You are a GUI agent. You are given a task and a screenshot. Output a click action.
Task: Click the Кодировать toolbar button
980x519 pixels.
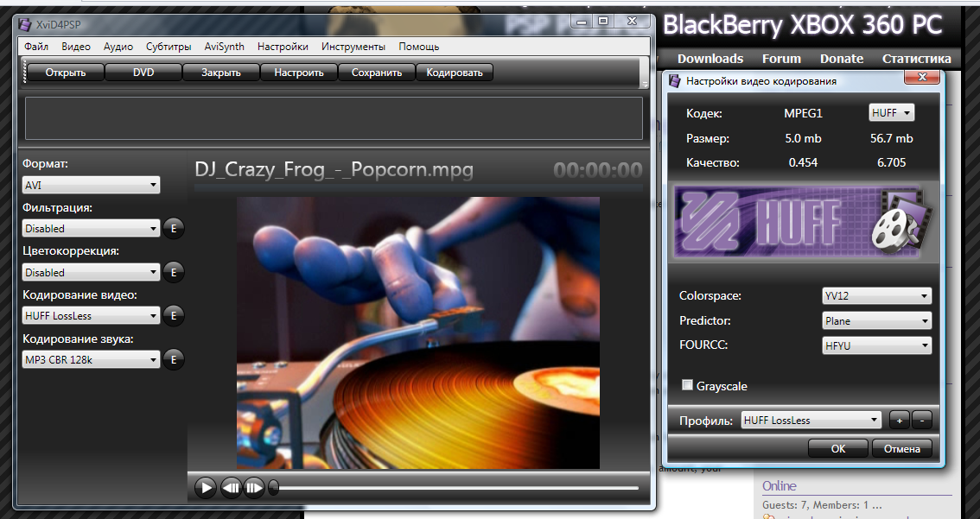[455, 73]
